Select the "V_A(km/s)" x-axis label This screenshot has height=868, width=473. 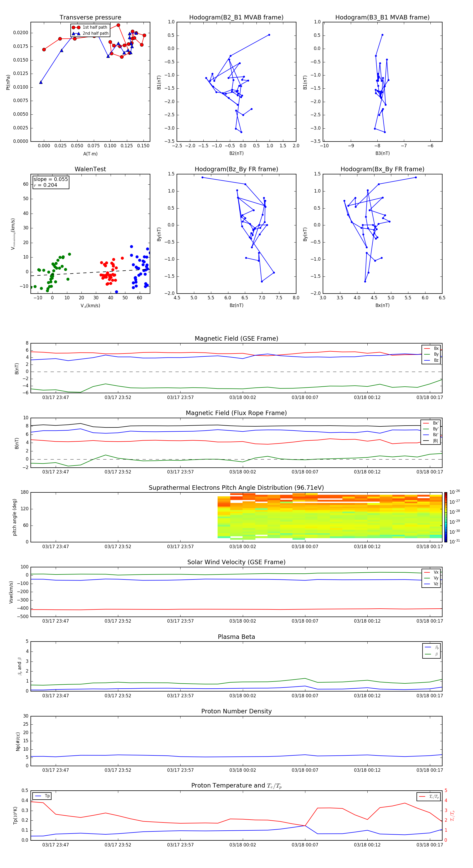(x=90, y=306)
